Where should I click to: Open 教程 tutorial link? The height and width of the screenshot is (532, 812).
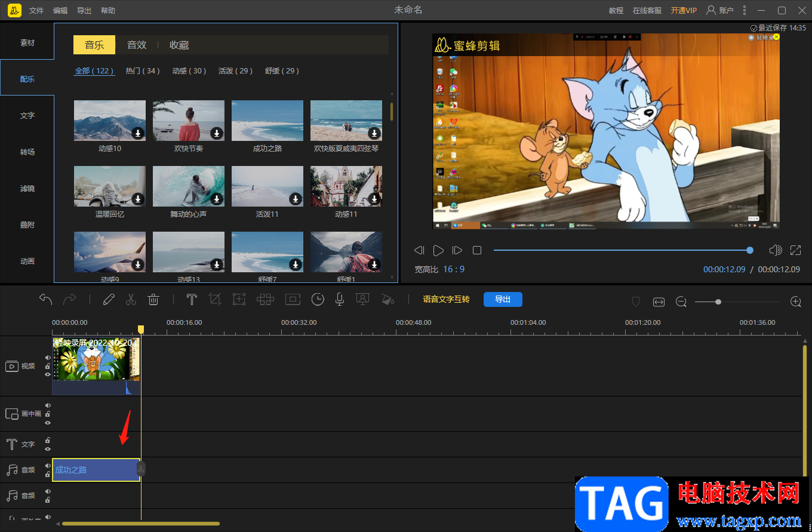pyautogui.click(x=616, y=10)
